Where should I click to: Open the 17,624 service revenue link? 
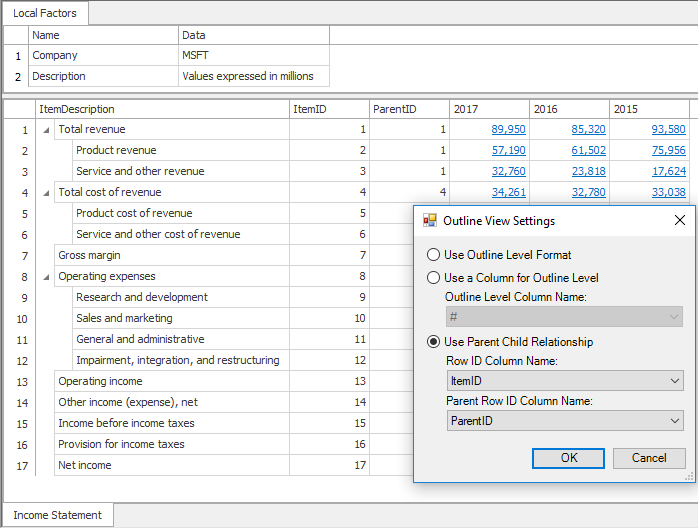pyautogui.click(x=669, y=171)
